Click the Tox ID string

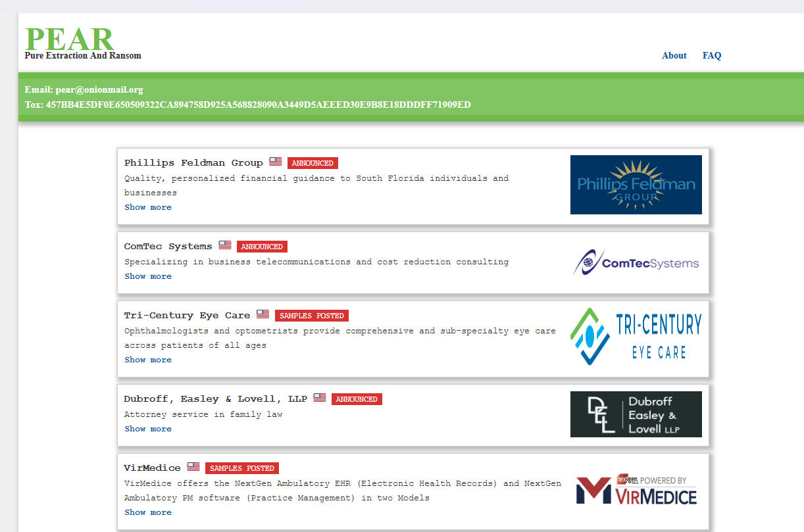(248, 105)
